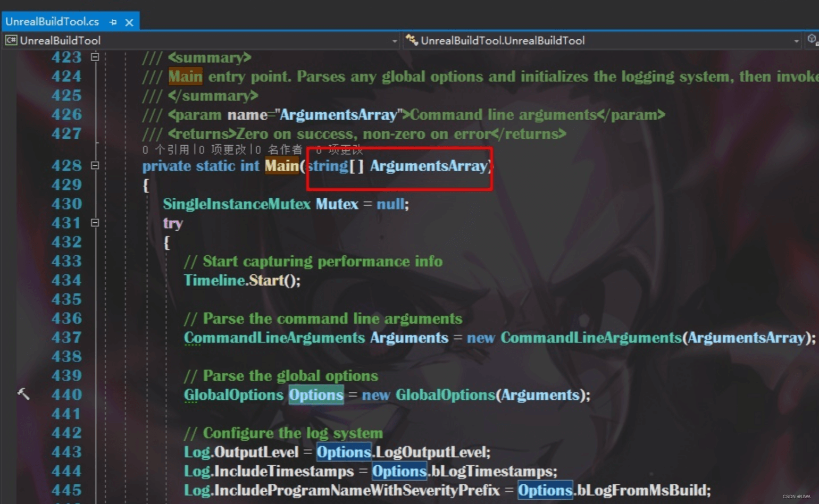Click Timeline.Start() call on line 434
Viewport: 819px width, 504px height.
242,280
